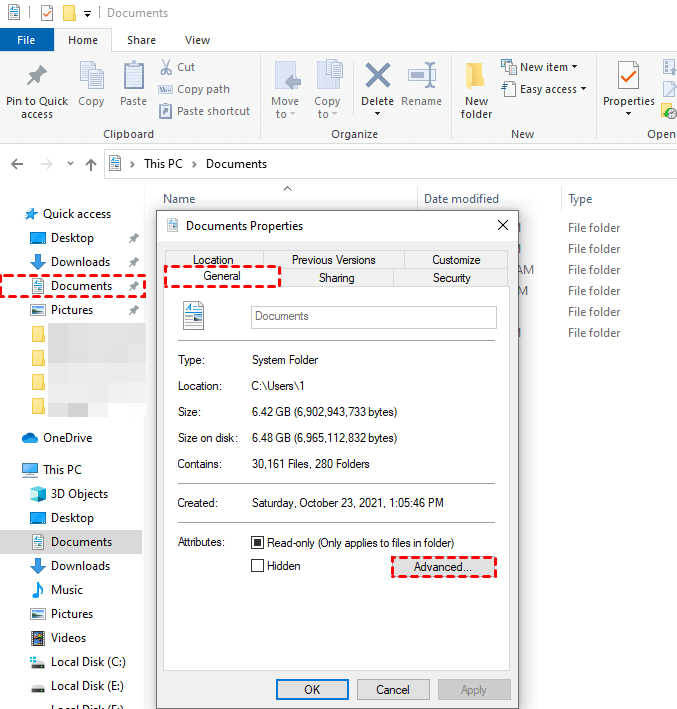Viewport: 677px width, 709px height.
Task: Click OK in Documents Properties
Action: pos(312,689)
